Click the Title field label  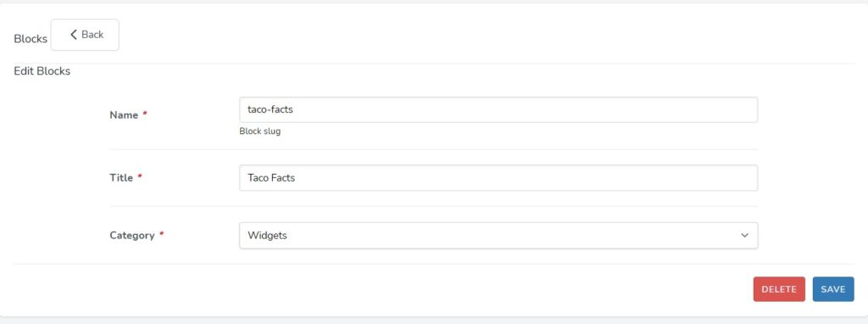coord(121,178)
